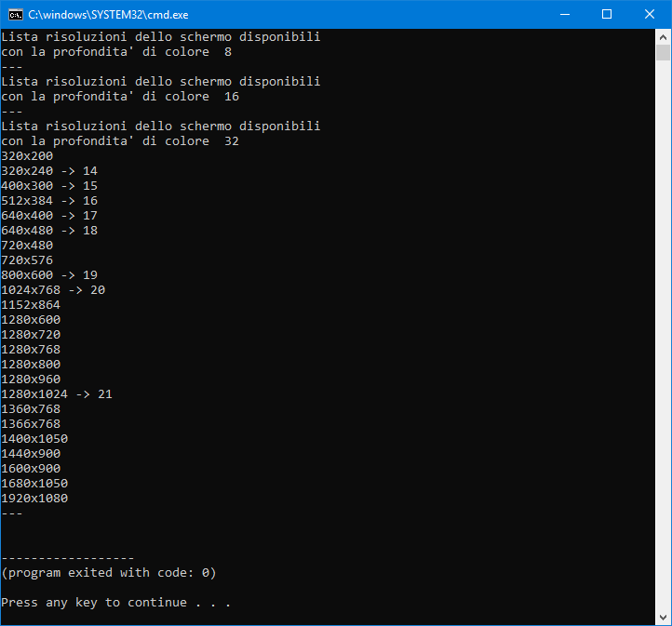Minimize the cmd.exe window
Image resolution: width=672 pixels, height=626 pixels.
tap(564, 14)
